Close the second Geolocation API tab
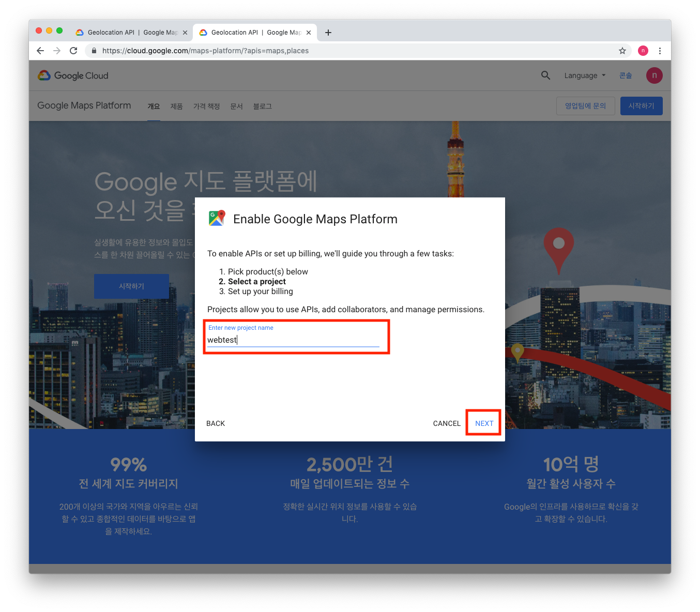This screenshot has height=612, width=700. click(309, 33)
